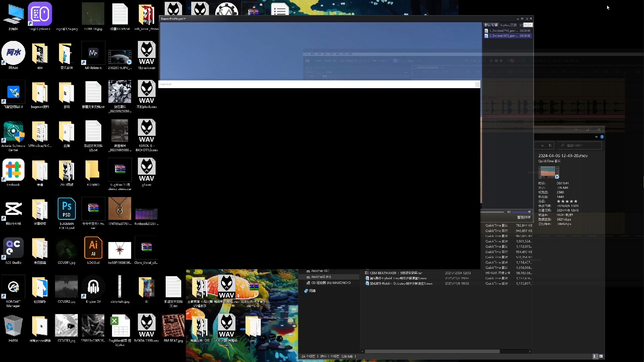Open the Recycle Bin icon
This screenshot has height=362, width=644.
[x=13, y=328]
